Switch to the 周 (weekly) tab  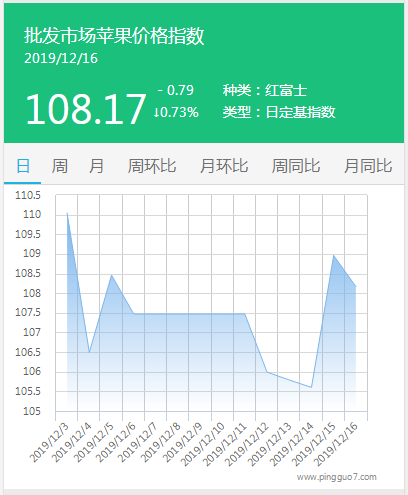(x=60, y=166)
